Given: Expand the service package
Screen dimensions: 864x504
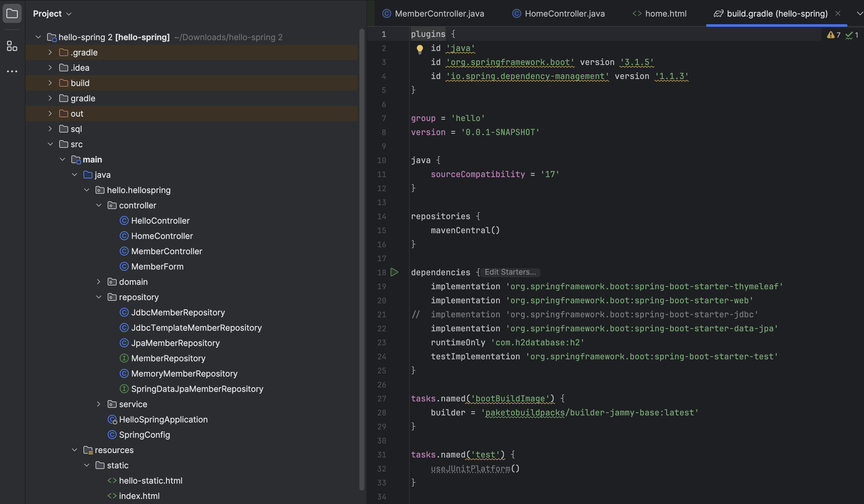Looking at the screenshot, I should pyautogui.click(x=99, y=404).
